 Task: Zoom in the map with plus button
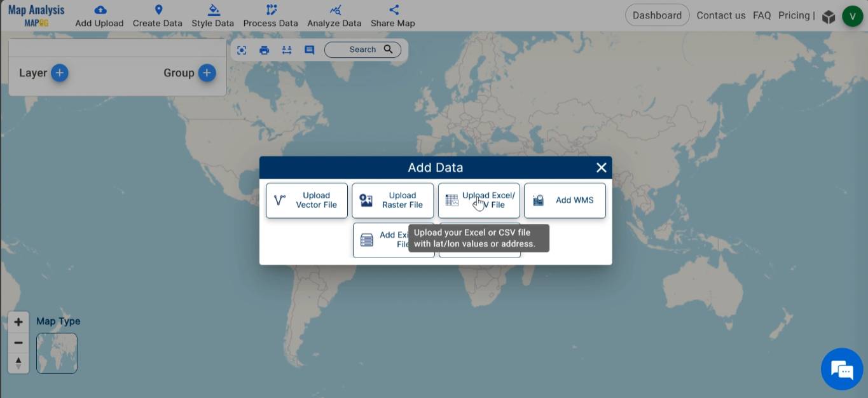coord(18,322)
